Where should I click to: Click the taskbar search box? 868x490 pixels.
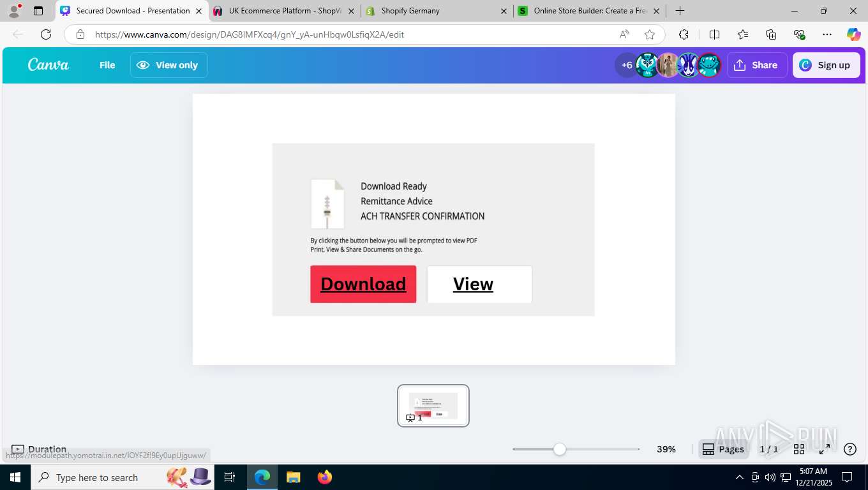[x=121, y=477]
